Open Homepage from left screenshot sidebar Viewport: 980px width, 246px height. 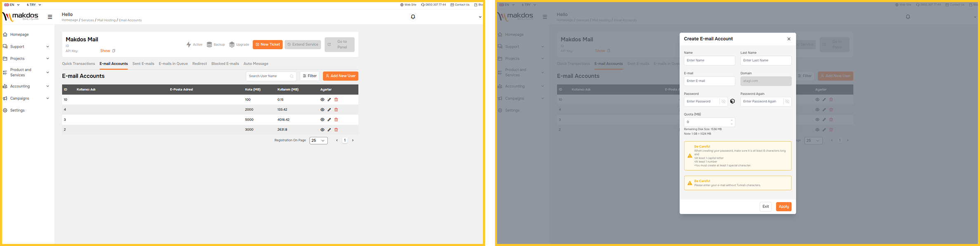19,35
